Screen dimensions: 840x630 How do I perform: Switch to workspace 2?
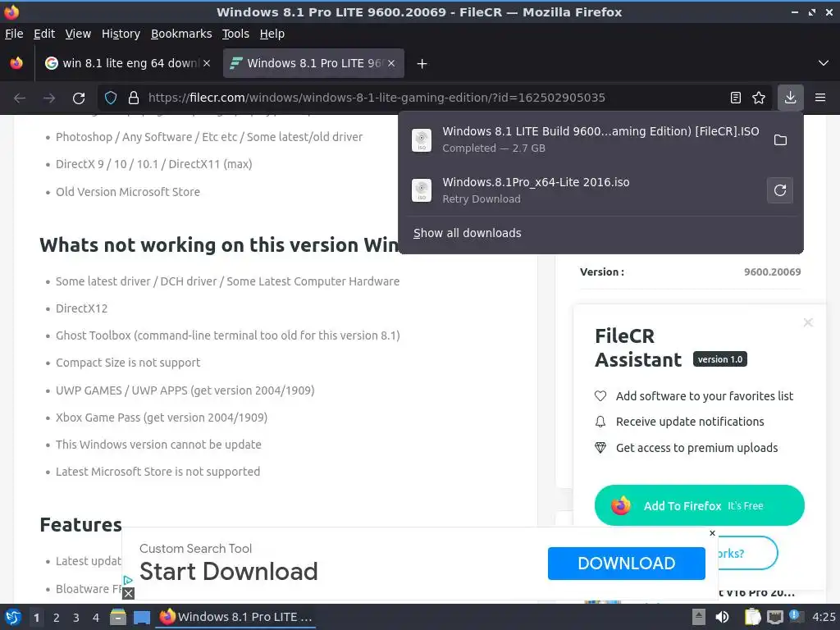57,618
